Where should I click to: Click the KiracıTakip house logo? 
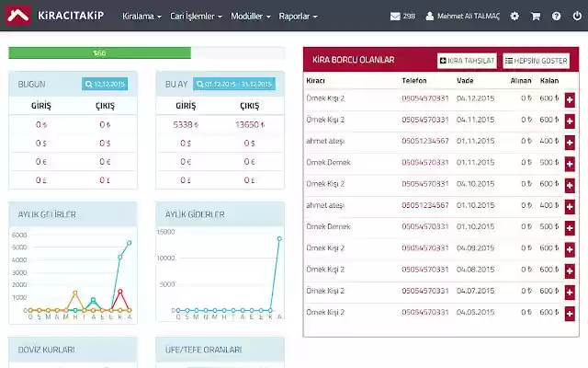coord(17,16)
